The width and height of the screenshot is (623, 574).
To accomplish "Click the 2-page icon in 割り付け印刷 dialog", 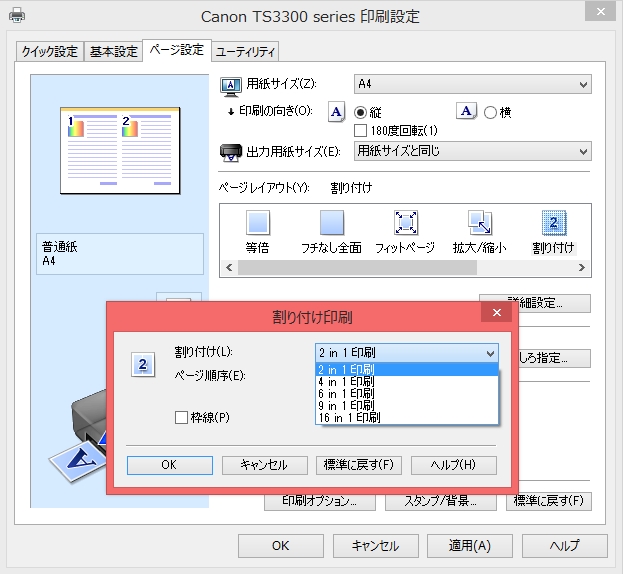I will point(143,364).
